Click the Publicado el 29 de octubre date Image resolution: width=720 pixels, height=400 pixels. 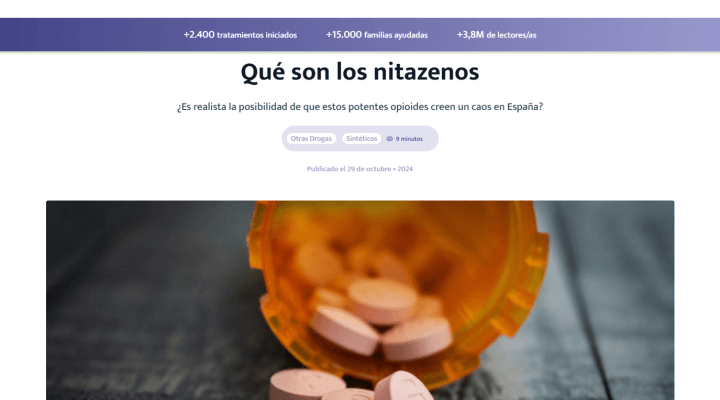click(349, 169)
